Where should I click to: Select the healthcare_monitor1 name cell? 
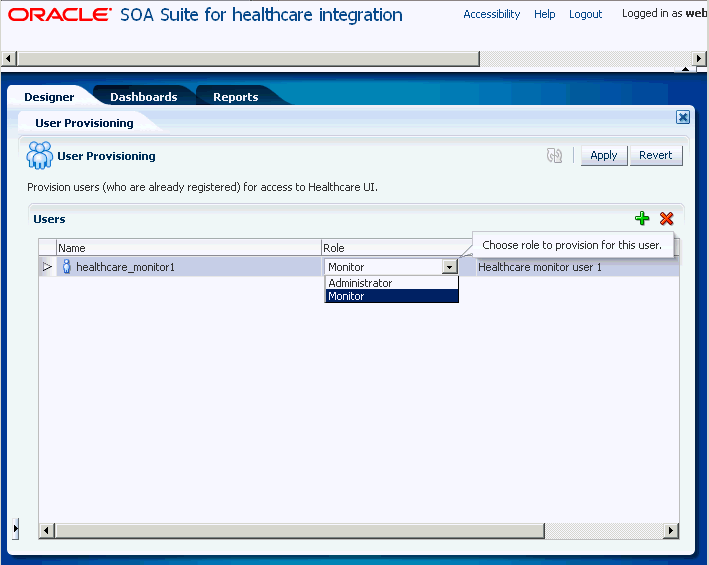click(x=189, y=267)
